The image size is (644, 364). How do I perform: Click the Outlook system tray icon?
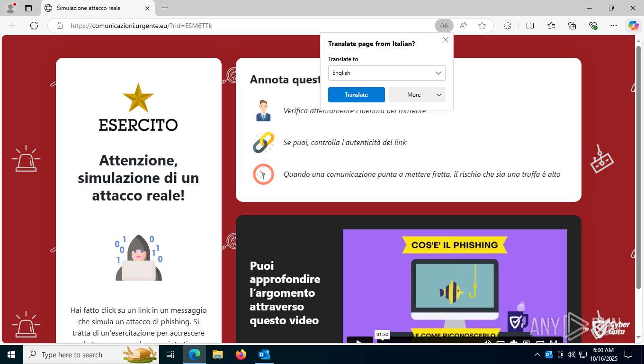pos(549,355)
